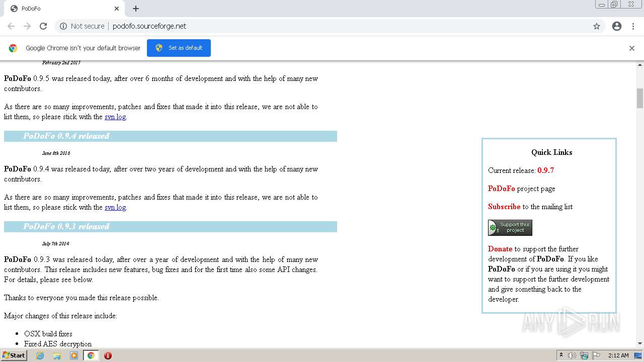
Task: Click the June 8th 2016 date text
Action: click(56, 153)
